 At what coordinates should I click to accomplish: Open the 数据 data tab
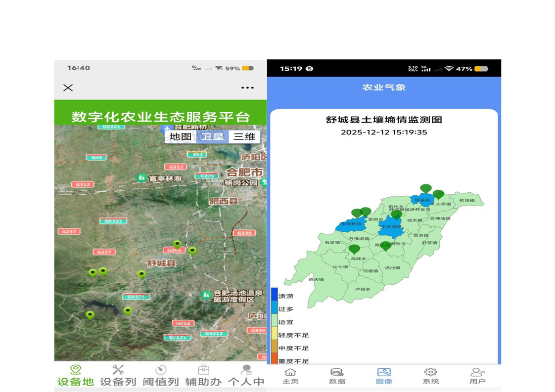pos(337,376)
